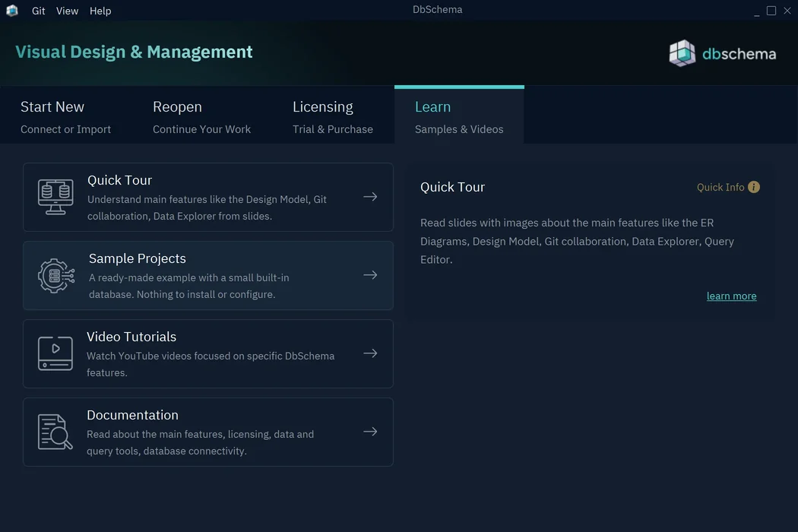The height and width of the screenshot is (532, 798).
Task: Click "Understand main features" description text
Action: pyautogui.click(x=207, y=207)
